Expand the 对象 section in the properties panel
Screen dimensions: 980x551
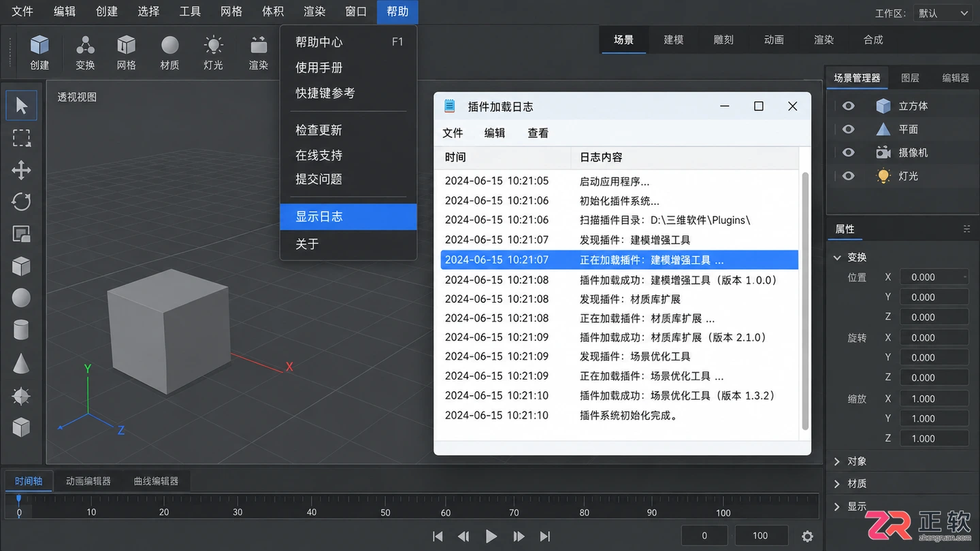(x=837, y=461)
